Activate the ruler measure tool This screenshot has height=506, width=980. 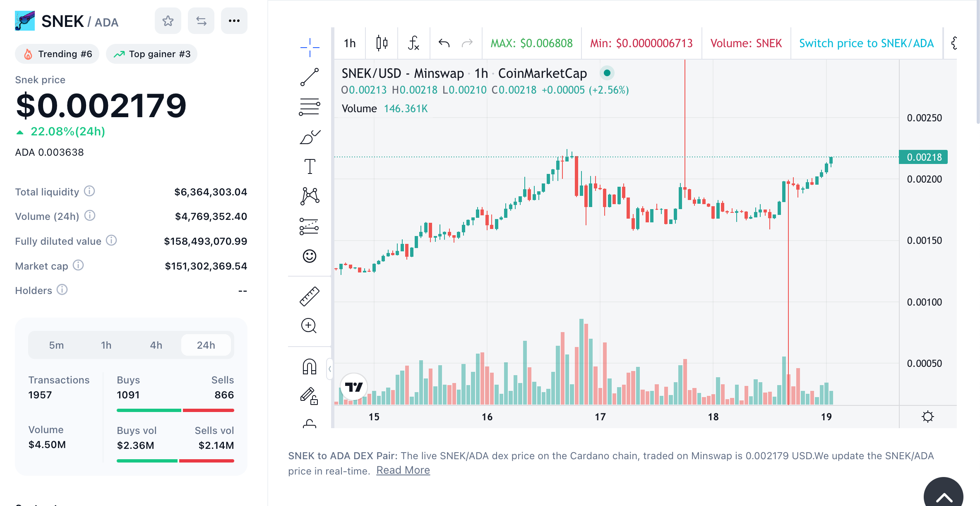pyautogui.click(x=310, y=296)
